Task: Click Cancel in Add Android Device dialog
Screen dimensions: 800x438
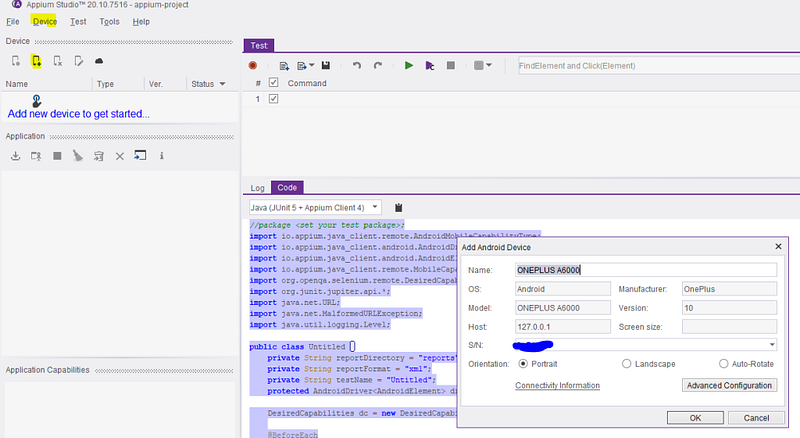Action: click(756, 418)
